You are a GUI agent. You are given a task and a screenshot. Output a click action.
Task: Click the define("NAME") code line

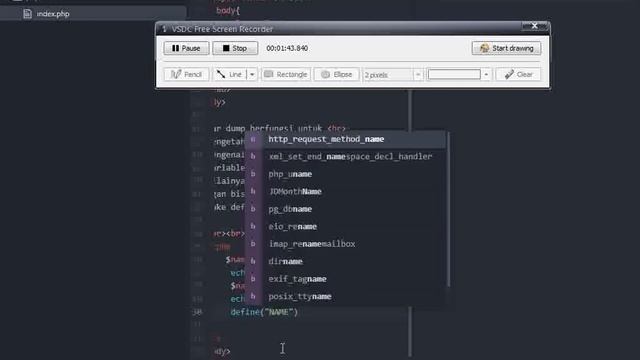tap(264, 312)
